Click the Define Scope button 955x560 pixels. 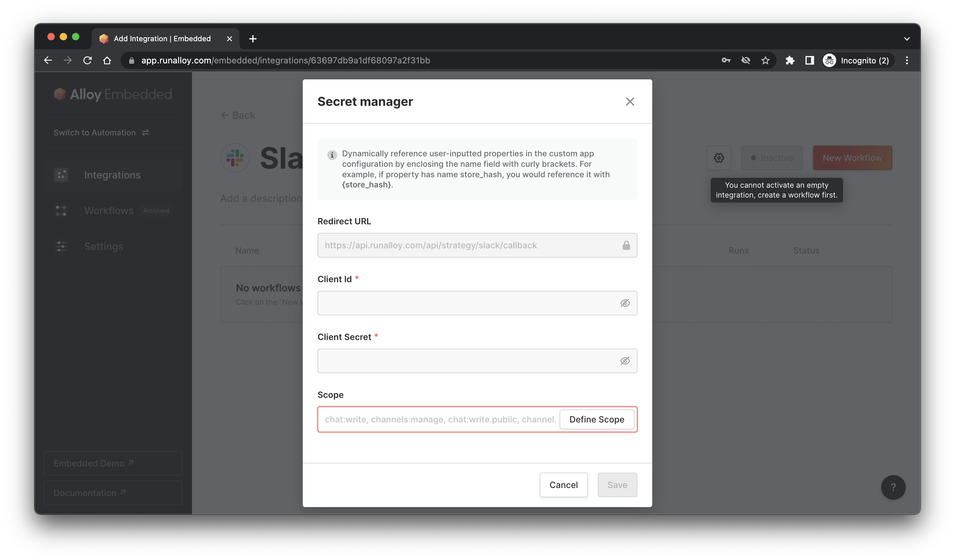(597, 419)
